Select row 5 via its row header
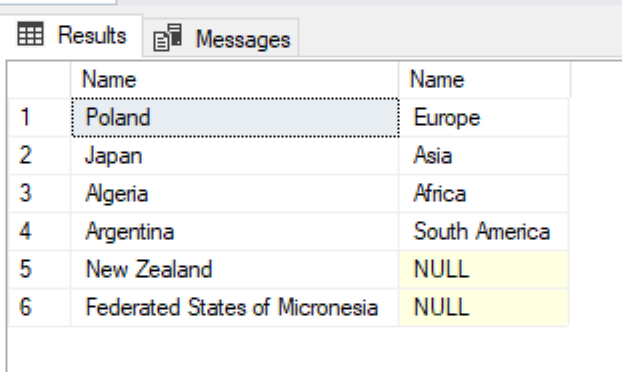Viewport: 622px width, 372px height. point(39,270)
